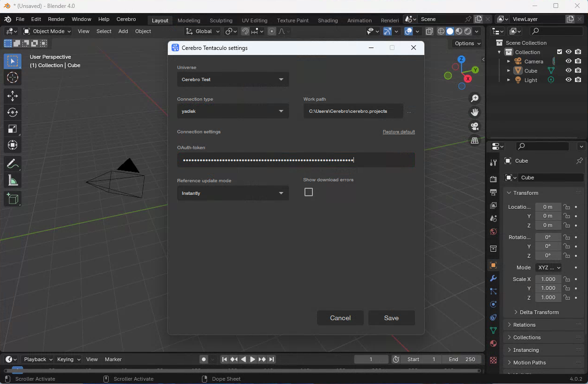Click the viewport Options button
This screenshot has width=588, height=384.
(x=467, y=43)
